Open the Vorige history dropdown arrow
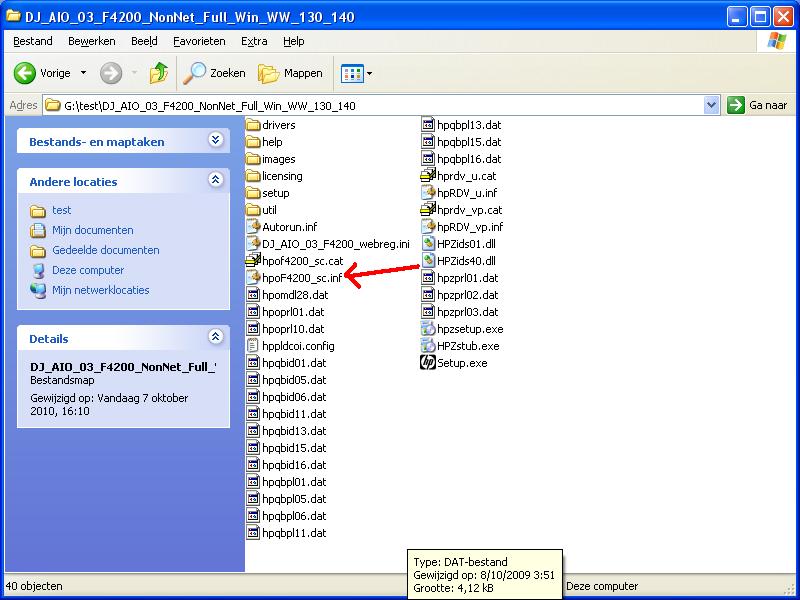The height and width of the screenshot is (600, 800). (83, 73)
